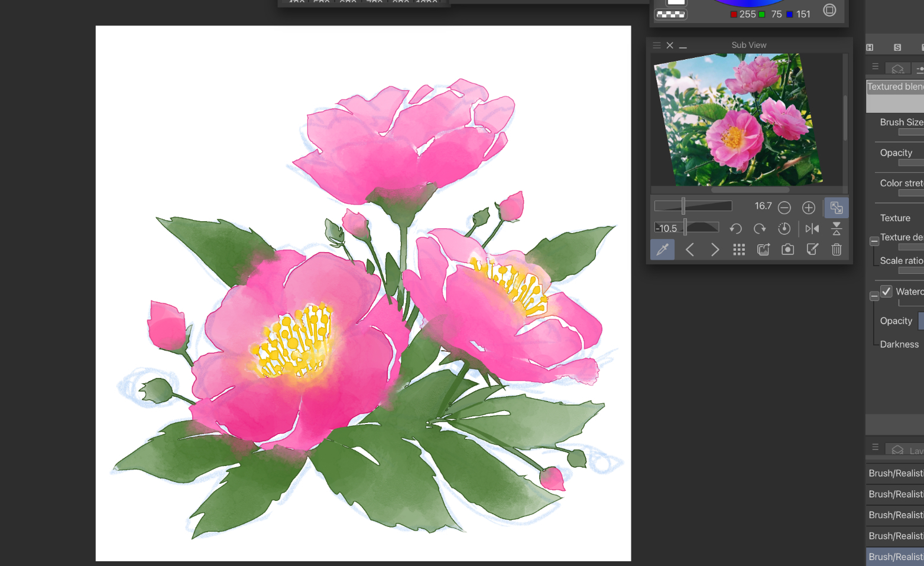Open camera capture in Sub View
The height and width of the screenshot is (566, 924).
787,250
